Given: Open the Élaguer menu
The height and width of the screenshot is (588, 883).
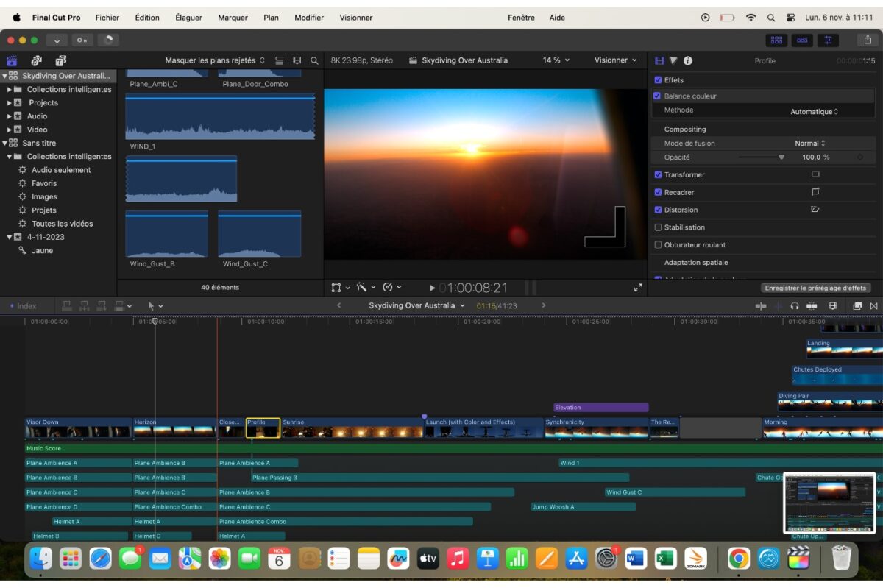Looking at the screenshot, I should pyautogui.click(x=189, y=18).
